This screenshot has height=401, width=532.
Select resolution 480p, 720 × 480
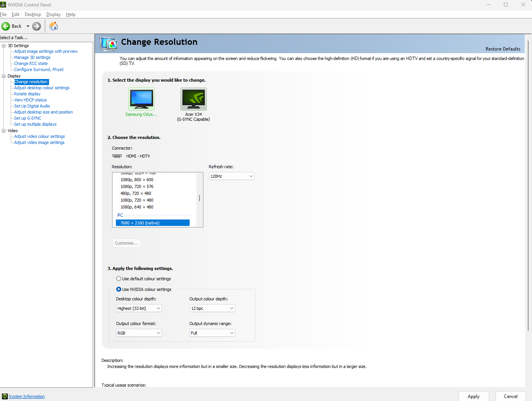click(x=136, y=193)
